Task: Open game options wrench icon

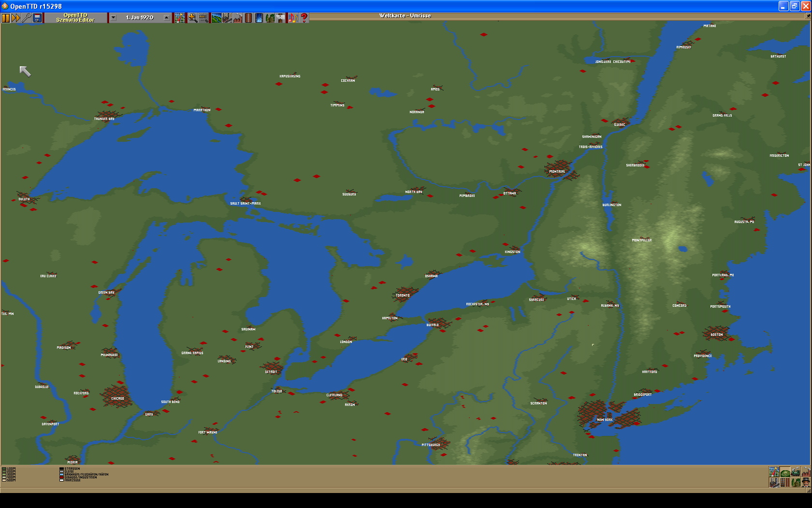Action: click(27, 18)
